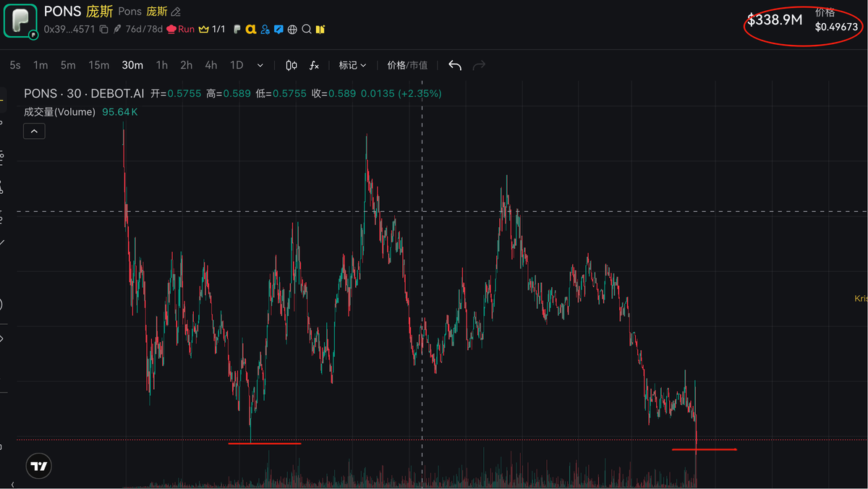The width and height of the screenshot is (868, 489).
Task: Click the redo arrow icon
Action: coord(479,65)
